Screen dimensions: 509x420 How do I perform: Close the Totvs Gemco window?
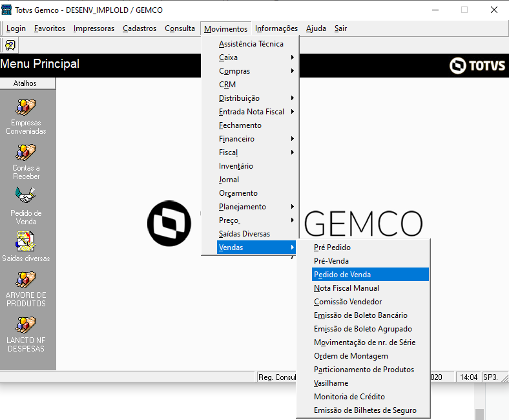(494, 10)
